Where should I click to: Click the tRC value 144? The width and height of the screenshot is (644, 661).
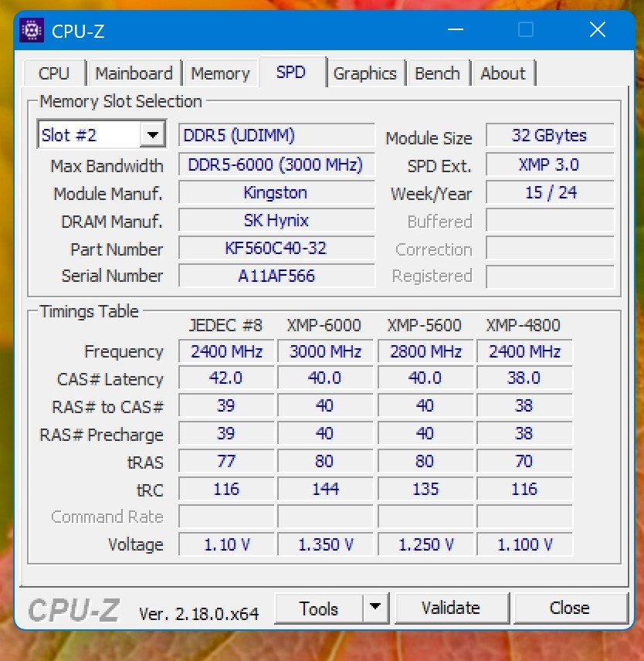(x=325, y=489)
